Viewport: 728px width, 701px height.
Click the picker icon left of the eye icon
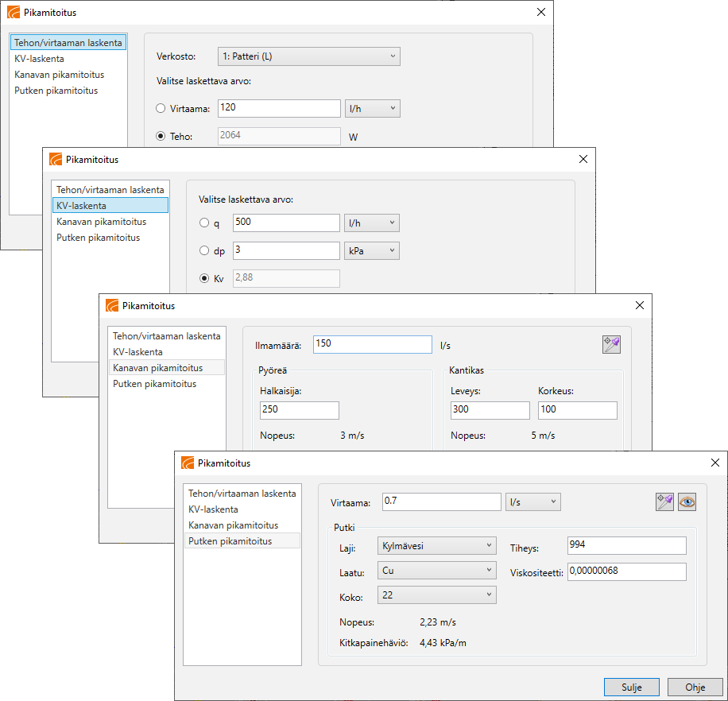(664, 502)
